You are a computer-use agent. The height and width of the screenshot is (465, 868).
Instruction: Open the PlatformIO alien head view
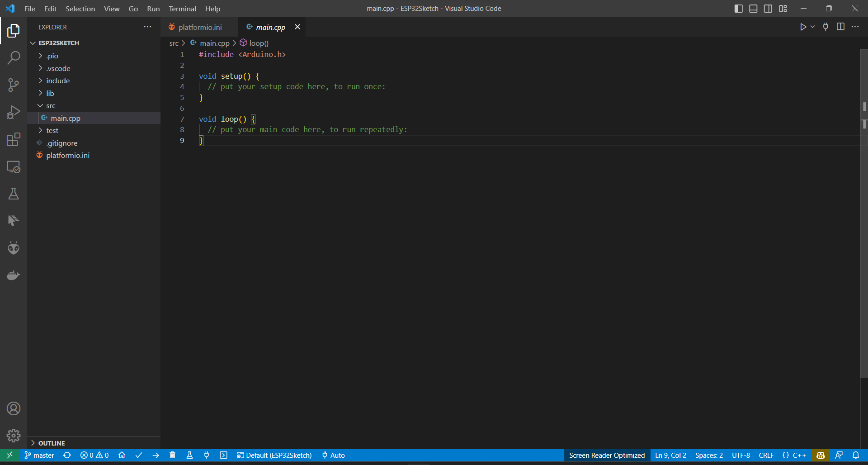point(14,248)
